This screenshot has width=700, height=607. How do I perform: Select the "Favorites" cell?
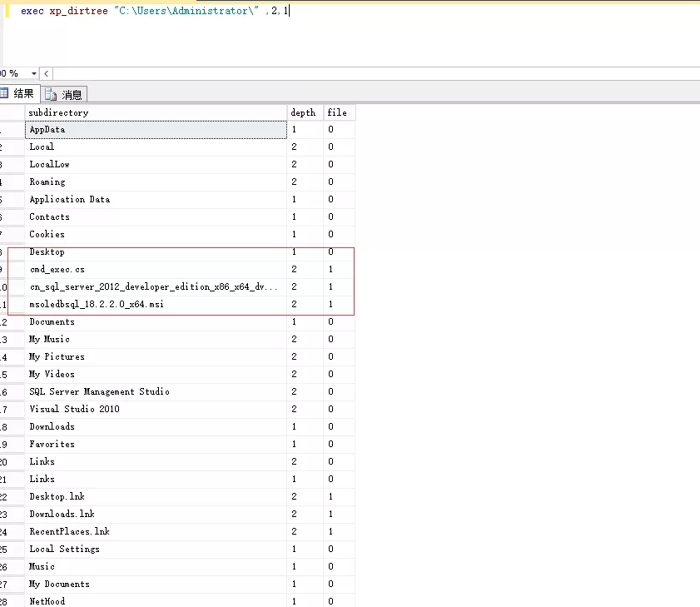[x=156, y=444]
